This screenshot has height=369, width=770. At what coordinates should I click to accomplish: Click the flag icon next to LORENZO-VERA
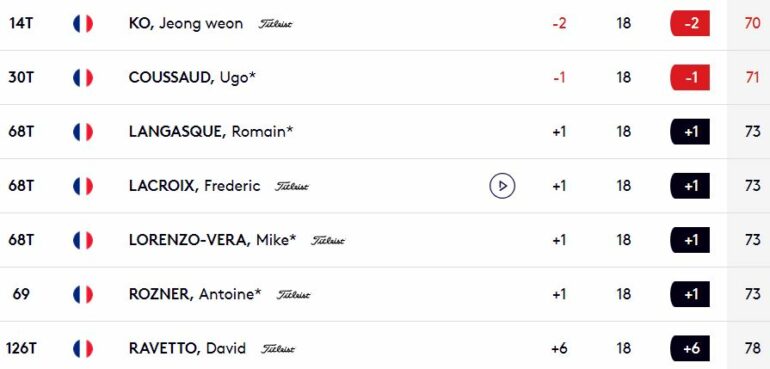(x=83, y=240)
